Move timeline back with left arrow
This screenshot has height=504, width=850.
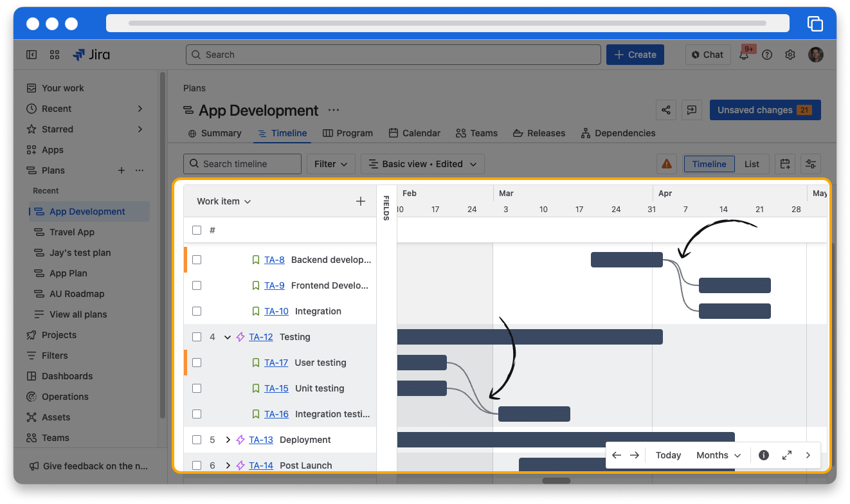pos(617,455)
